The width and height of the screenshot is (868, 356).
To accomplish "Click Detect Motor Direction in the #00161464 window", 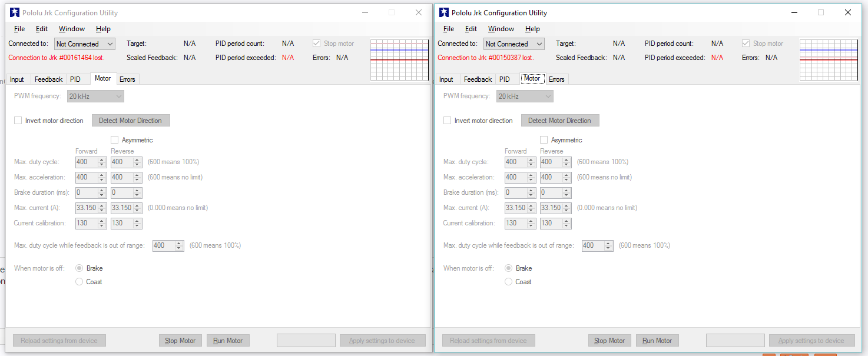I will [x=131, y=121].
